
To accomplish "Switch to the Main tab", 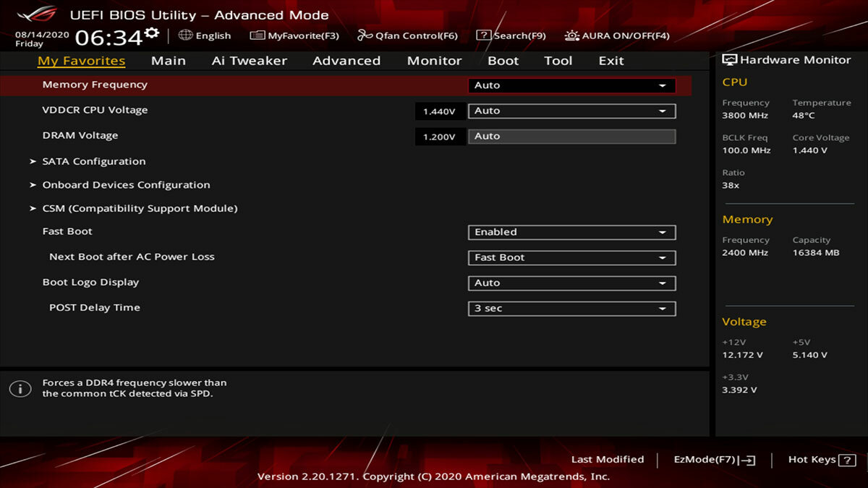I will 169,61.
